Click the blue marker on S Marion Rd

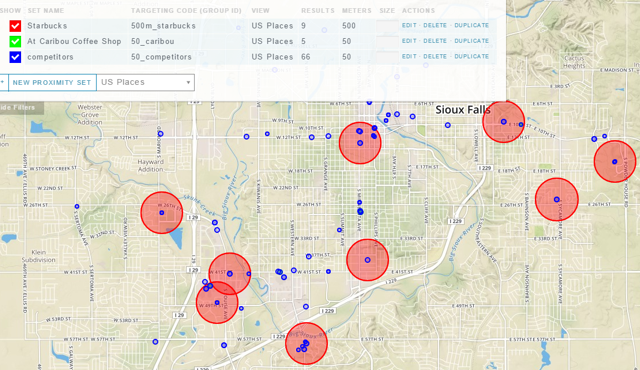coord(160,134)
